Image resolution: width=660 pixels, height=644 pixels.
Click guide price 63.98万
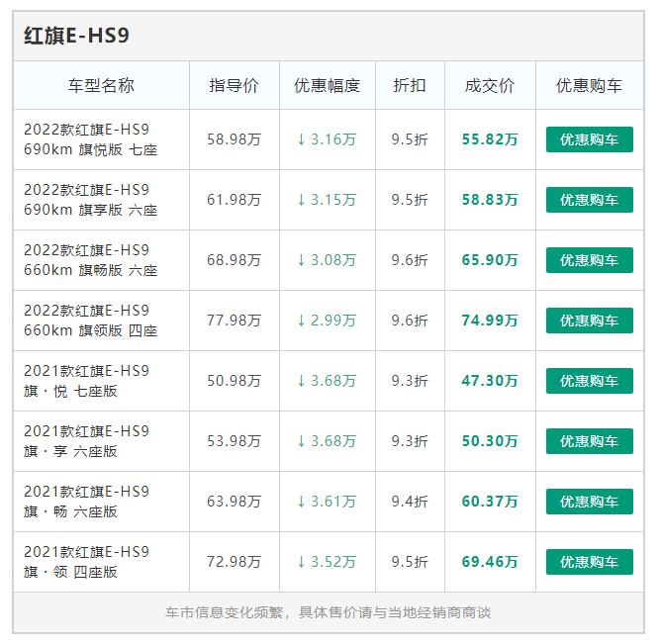point(235,502)
